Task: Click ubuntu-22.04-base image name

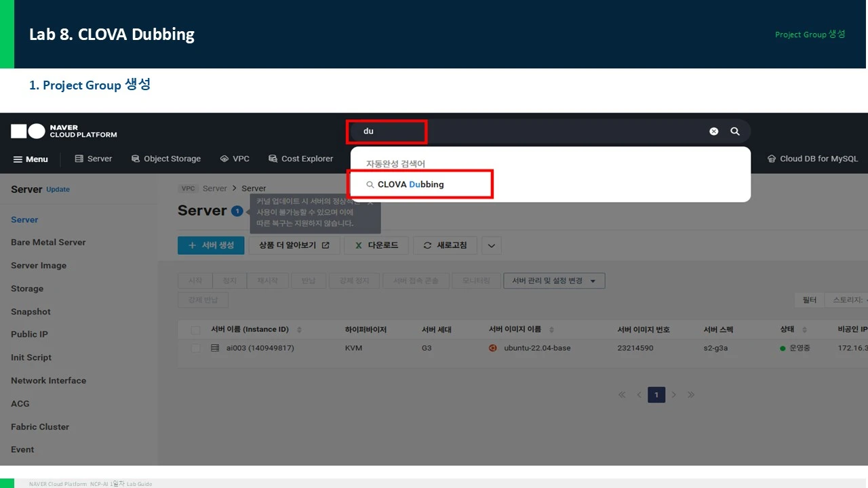Action: click(537, 348)
